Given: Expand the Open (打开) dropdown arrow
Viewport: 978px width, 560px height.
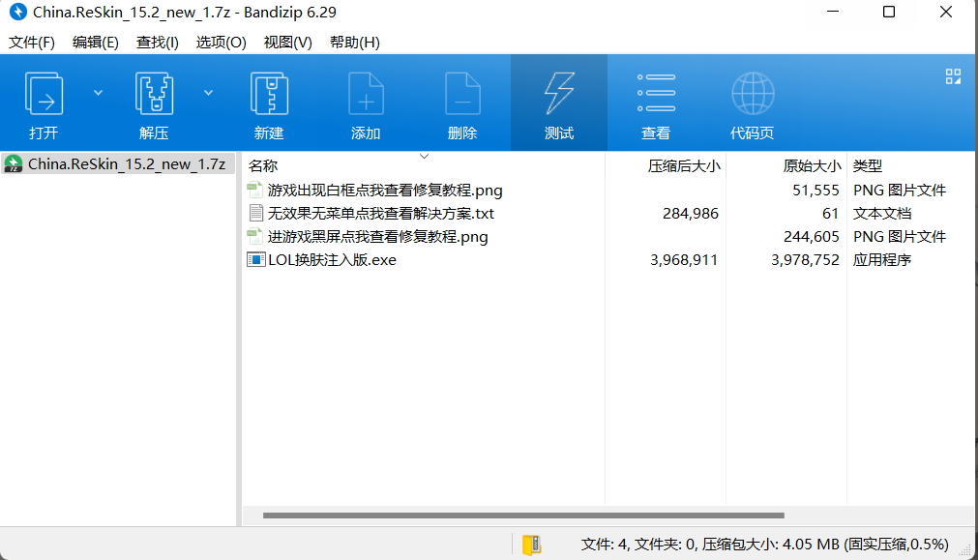Looking at the screenshot, I should [x=98, y=93].
